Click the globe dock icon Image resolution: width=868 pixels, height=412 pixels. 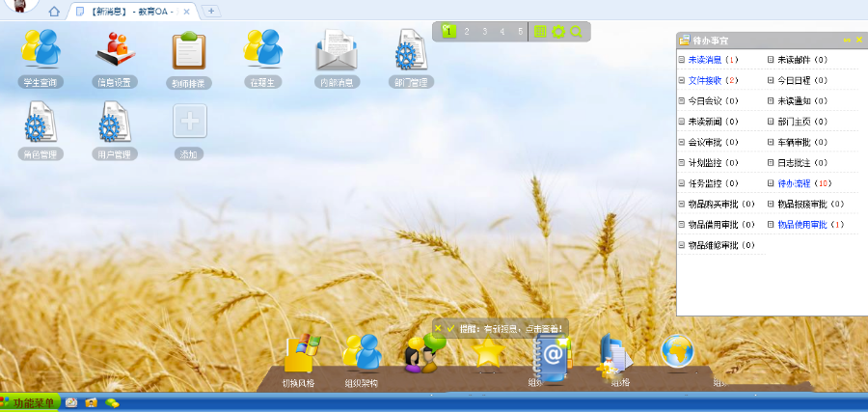678,351
